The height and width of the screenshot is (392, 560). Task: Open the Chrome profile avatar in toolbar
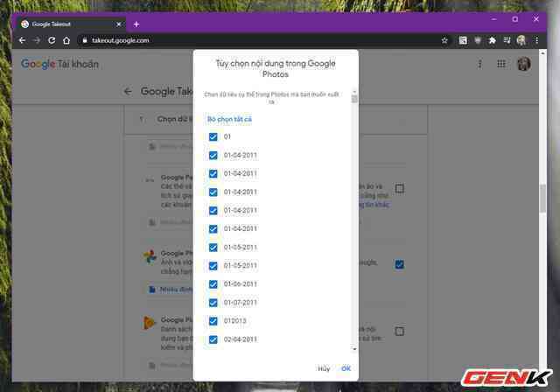[521, 40]
